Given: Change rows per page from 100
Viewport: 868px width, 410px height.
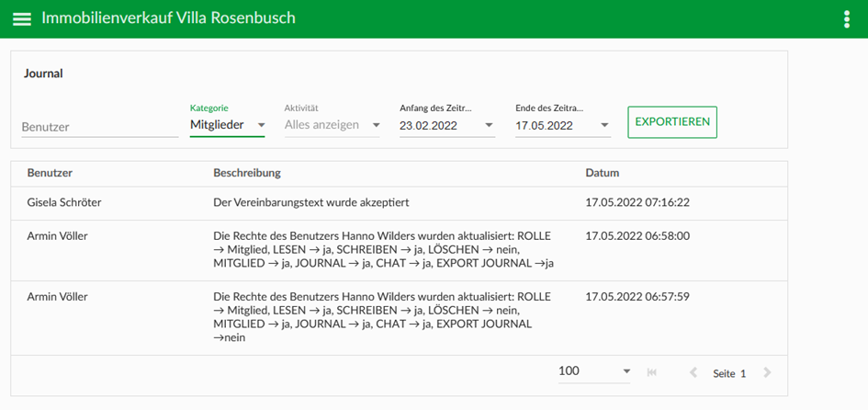Looking at the screenshot, I should [x=594, y=371].
